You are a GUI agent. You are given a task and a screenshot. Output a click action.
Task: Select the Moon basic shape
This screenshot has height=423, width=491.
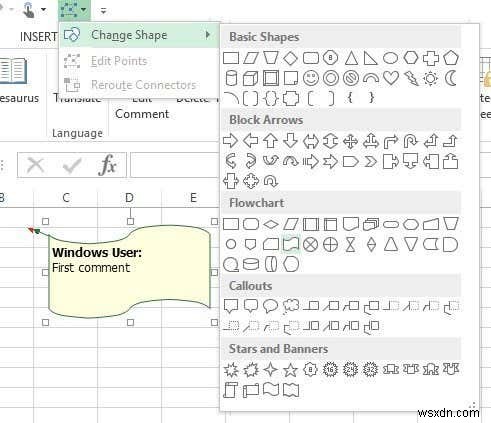coord(450,78)
